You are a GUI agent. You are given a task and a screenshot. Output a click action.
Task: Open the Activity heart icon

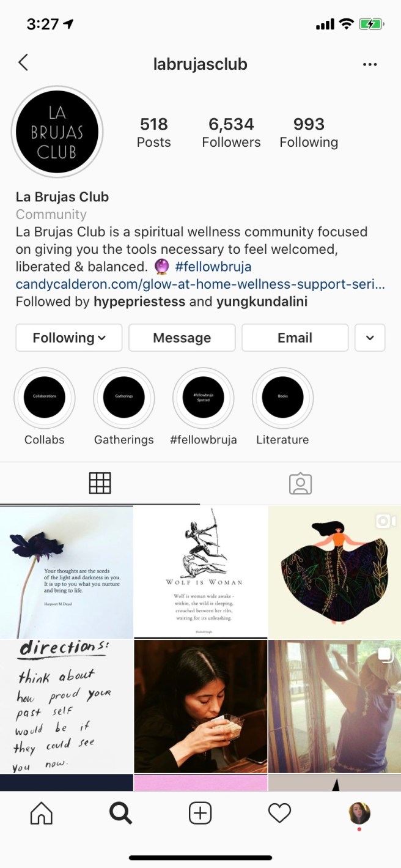tap(279, 813)
